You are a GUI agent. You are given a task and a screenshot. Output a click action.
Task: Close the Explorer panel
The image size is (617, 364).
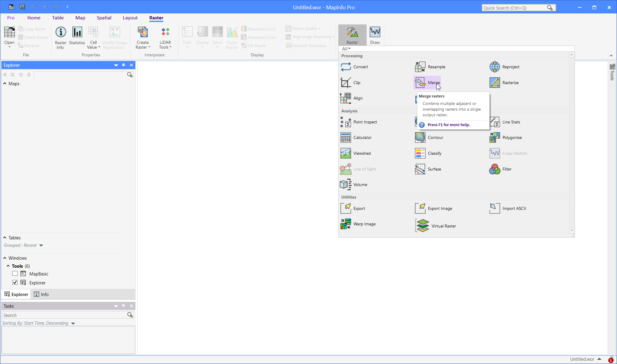tap(131, 65)
